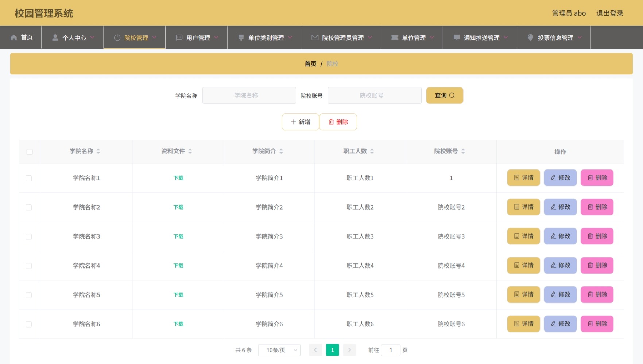Open the 用户管理 menu label
This screenshot has width=643, height=364.
click(x=198, y=38)
